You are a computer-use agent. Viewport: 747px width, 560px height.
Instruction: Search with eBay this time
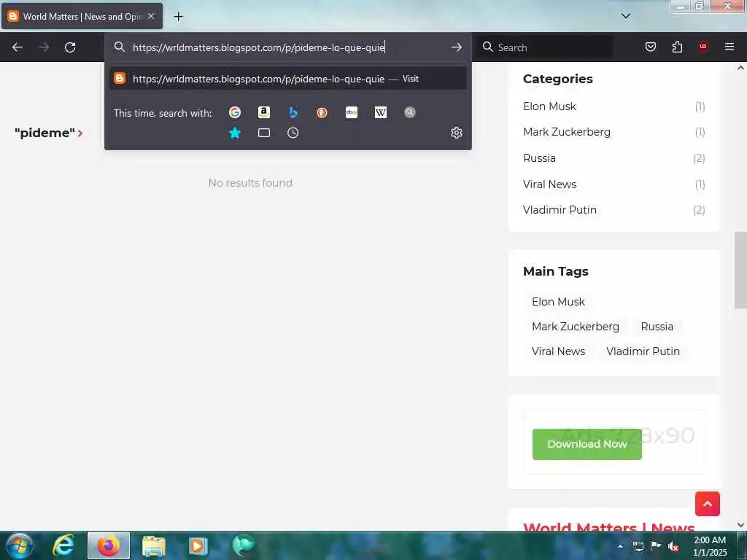(352, 112)
